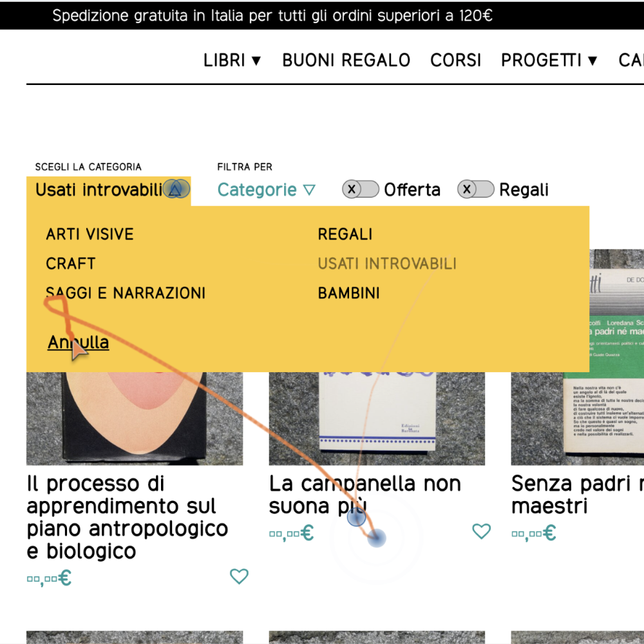
Task: Choose REGALI option in the yellow category panel
Action: [x=345, y=234]
